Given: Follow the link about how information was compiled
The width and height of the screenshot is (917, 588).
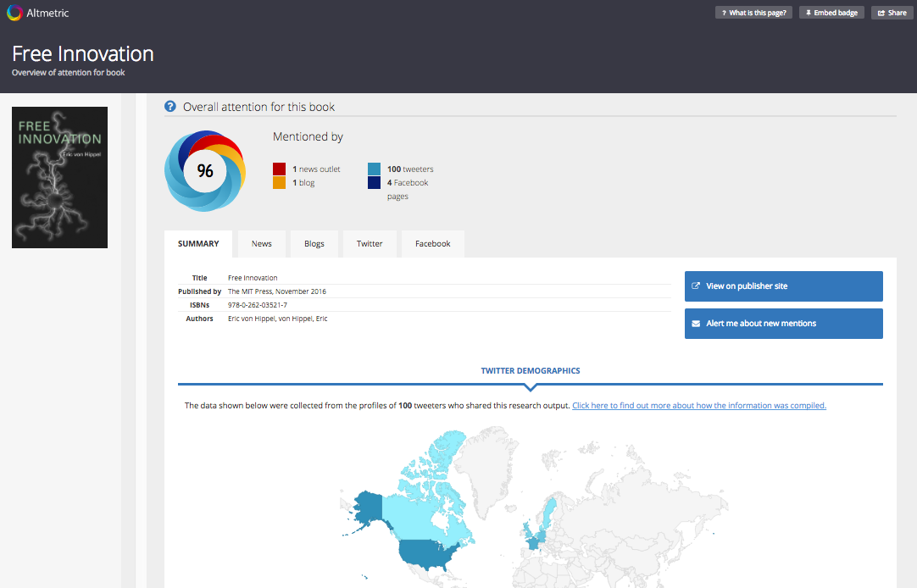Looking at the screenshot, I should pyautogui.click(x=699, y=406).
